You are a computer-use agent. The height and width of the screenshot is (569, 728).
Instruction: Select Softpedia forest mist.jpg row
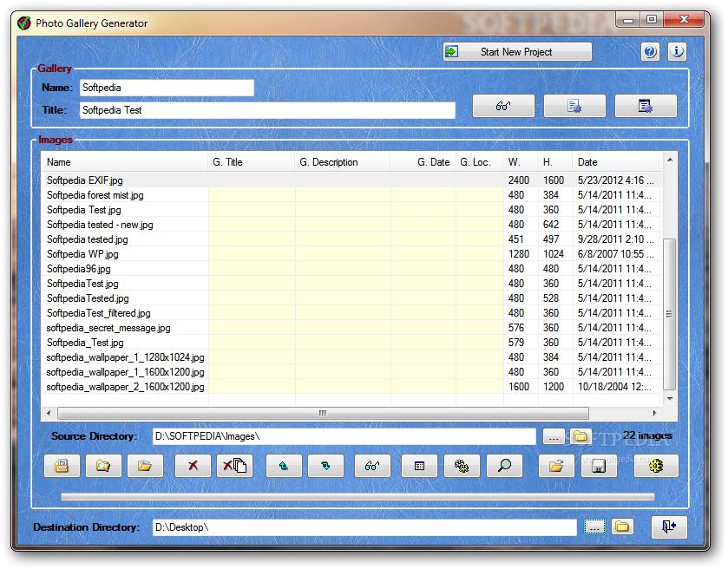coord(351,195)
